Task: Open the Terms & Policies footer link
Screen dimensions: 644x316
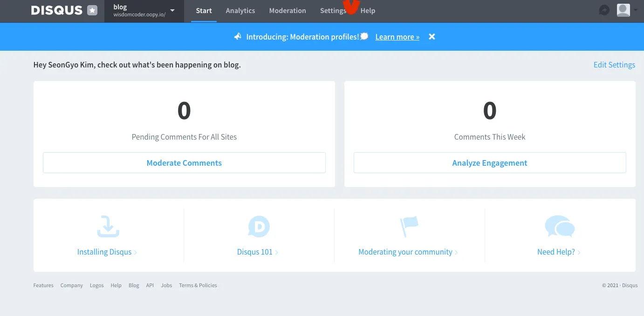Action: coord(198,285)
